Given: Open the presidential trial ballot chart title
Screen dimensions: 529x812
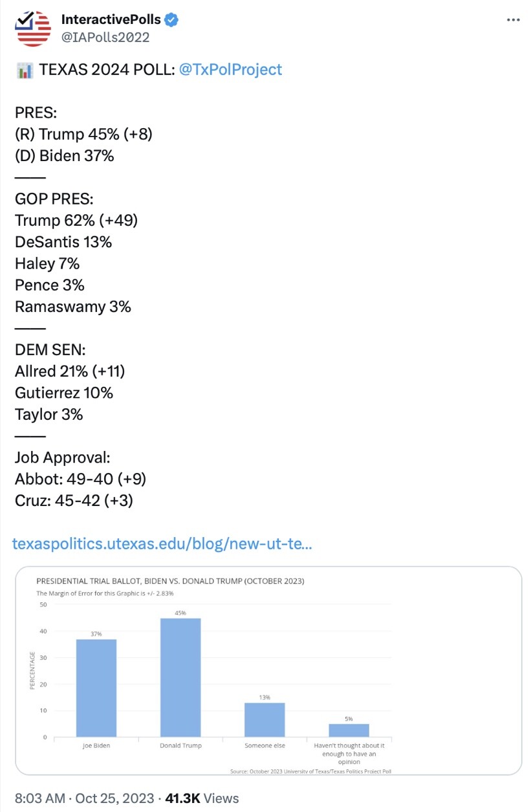Looking at the screenshot, I should pos(170,580).
